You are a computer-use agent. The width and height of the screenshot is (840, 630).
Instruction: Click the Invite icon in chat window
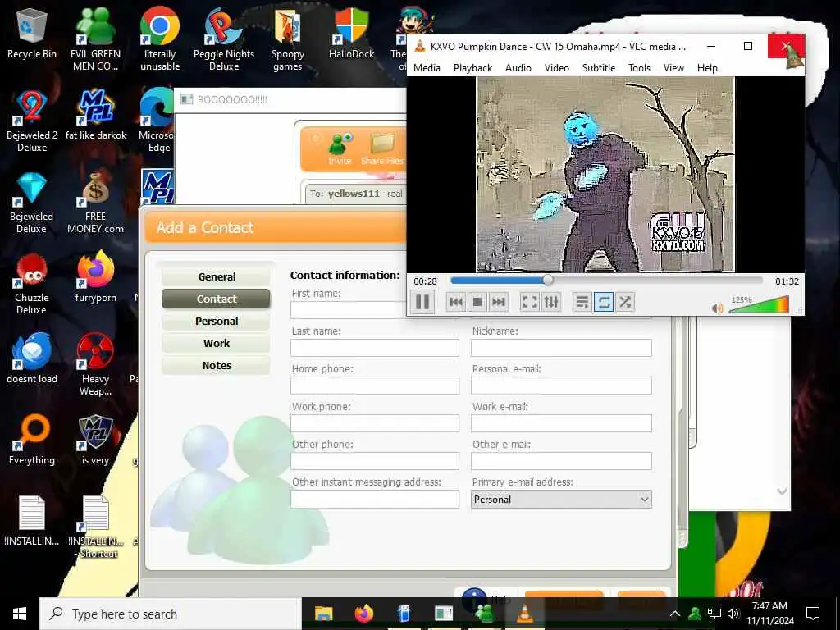(340, 149)
